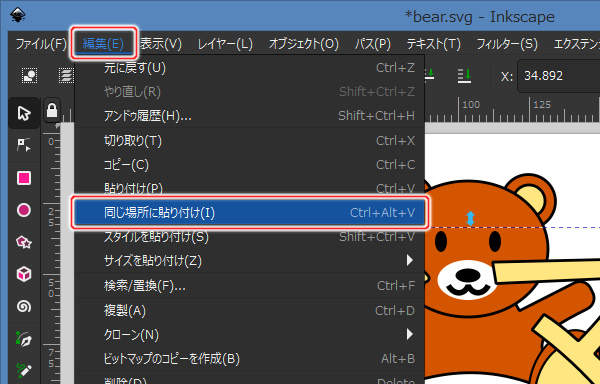Click the vertical ruler on the left
This screenshot has height=384, width=600.
pyautogui.click(x=51, y=252)
